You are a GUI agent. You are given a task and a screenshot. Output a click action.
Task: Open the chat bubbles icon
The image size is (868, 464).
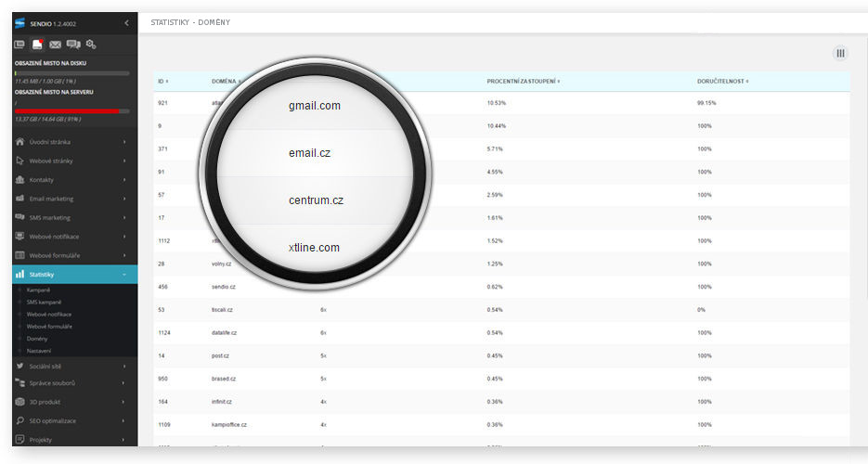(x=73, y=45)
